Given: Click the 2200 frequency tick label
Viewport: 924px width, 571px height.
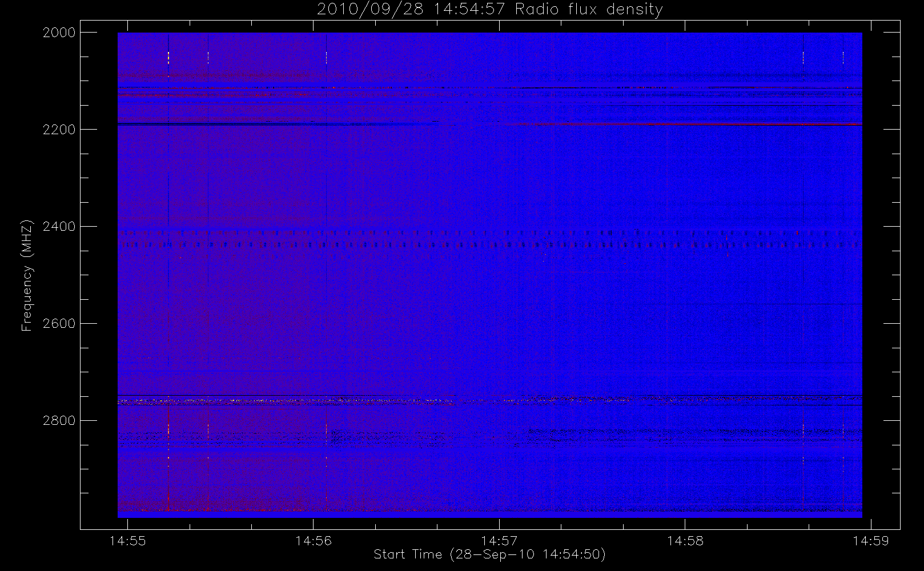Looking at the screenshot, I should [59, 130].
